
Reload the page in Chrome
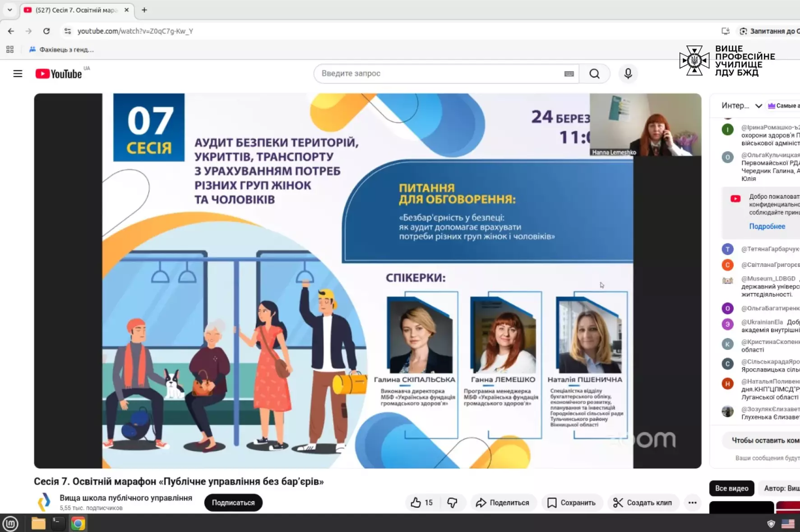click(x=46, y=31)
